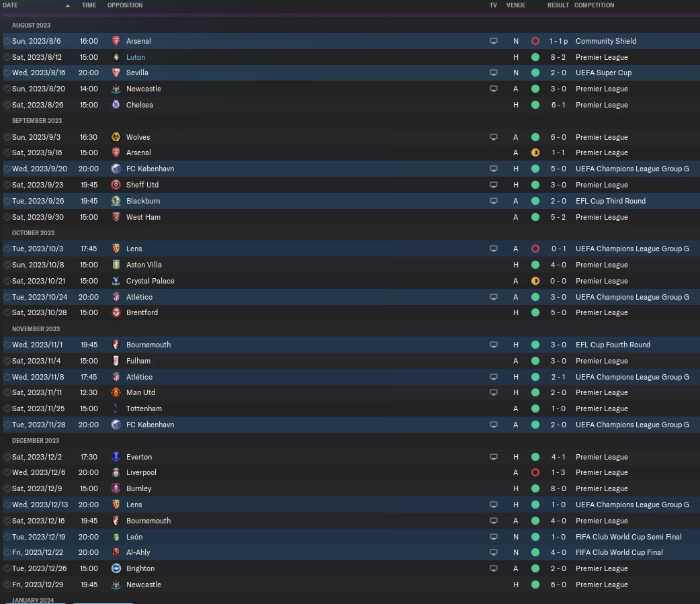Click the TV icon on the Al-Ahly final row
Image resolution: width=700 pixels, height=604 pixels.
tap(493, 552)
